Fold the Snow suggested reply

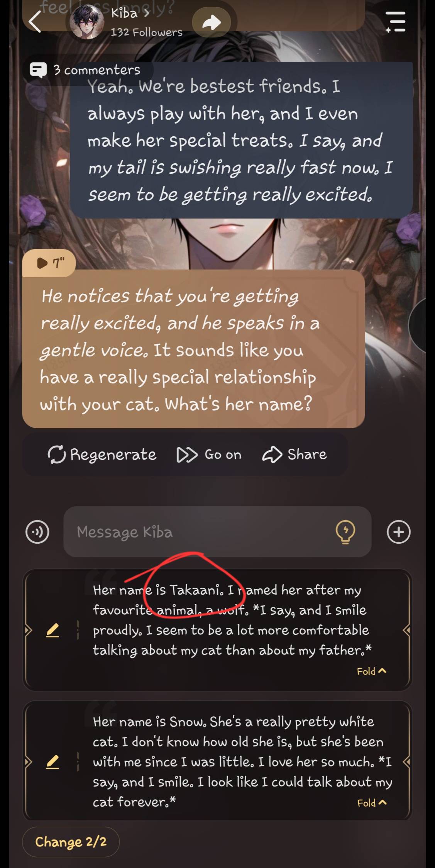coord(372,803)
